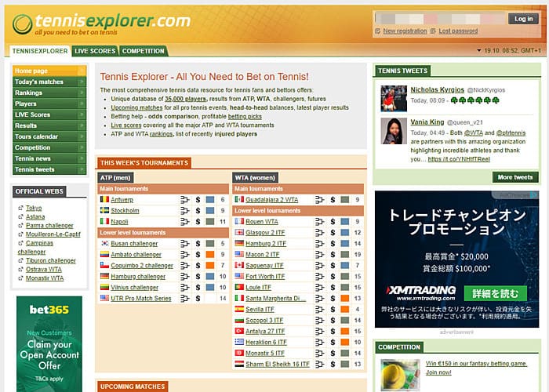The width and height of the screenshot is (549, 392).
Task: Click the Monastir 5 ITF dollar icon
Action: pos(333,353)
